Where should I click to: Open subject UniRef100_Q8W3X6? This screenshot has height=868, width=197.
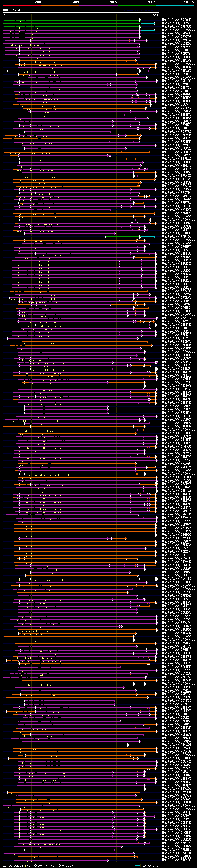[x=177, y=436]
